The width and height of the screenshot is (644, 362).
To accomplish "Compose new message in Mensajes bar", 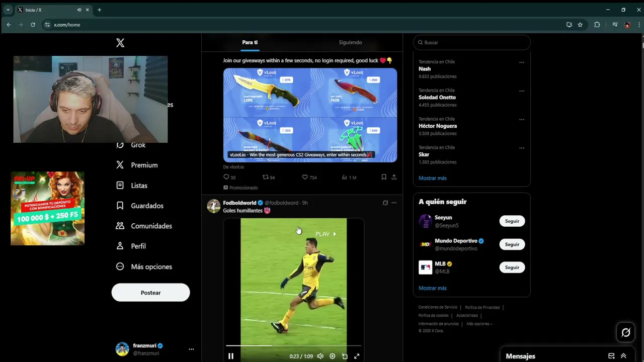I will [611, 356].
